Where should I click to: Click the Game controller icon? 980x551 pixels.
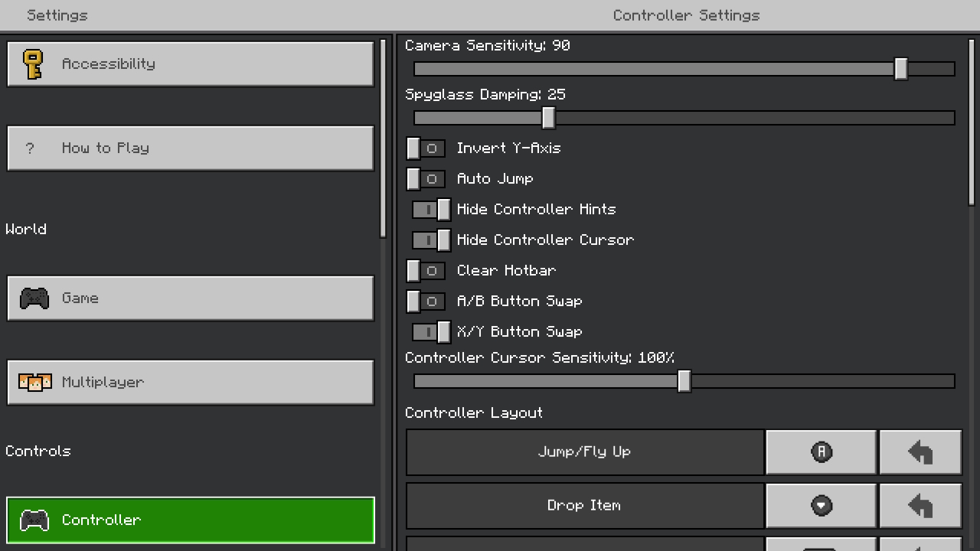click(x=34, y=298)
